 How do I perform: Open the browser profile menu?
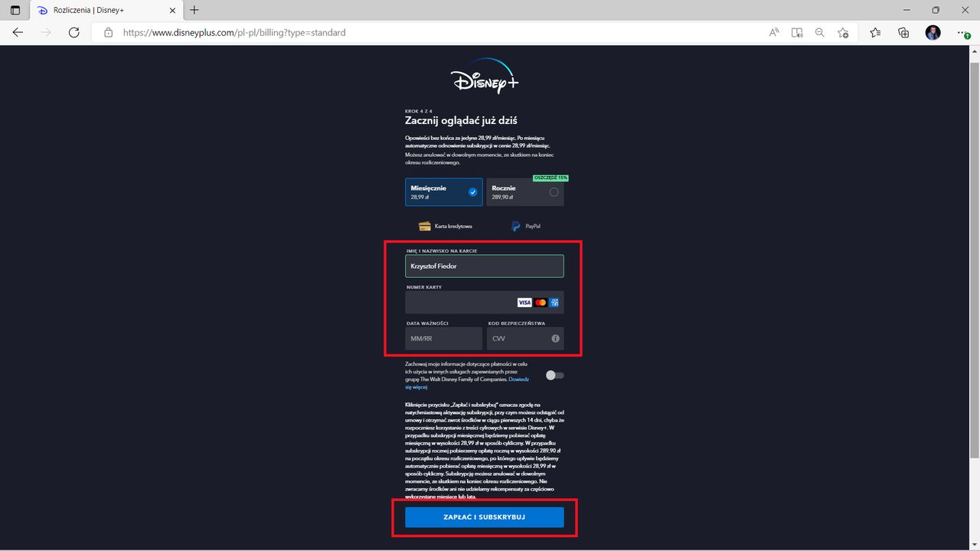pos(932,32)
